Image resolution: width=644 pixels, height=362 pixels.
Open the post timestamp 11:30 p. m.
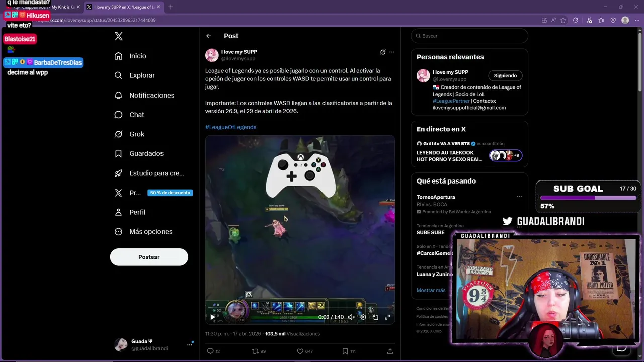pyautogui.click(x=233, y=334)
